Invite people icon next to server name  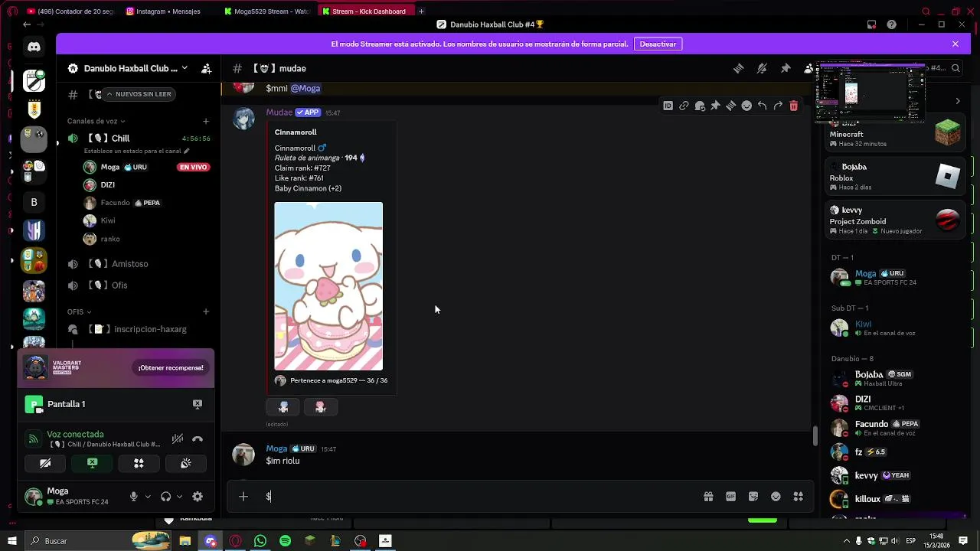click(x=206, y=68)
